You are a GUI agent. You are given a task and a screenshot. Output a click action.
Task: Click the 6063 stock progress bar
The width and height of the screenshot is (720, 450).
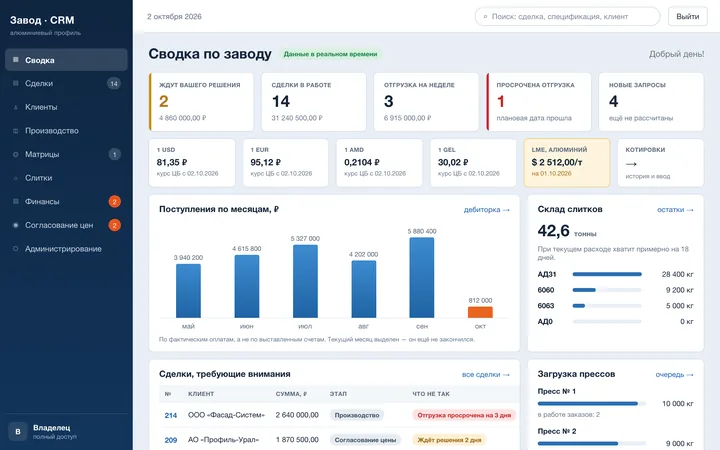coord(607,305)
